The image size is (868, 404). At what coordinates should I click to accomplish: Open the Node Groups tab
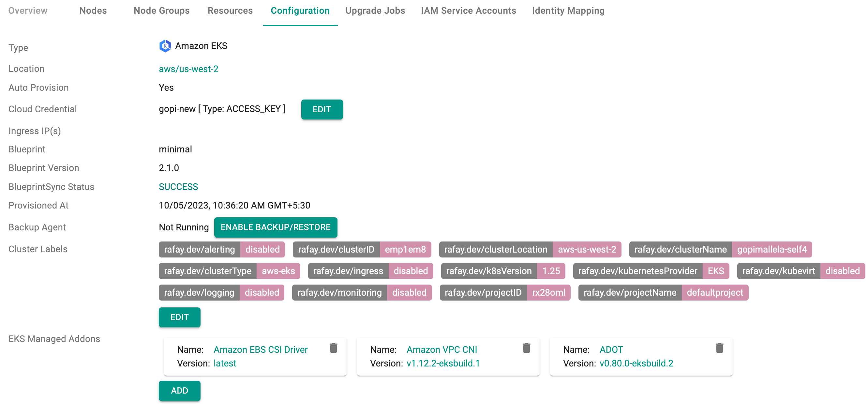click(162, 11)
